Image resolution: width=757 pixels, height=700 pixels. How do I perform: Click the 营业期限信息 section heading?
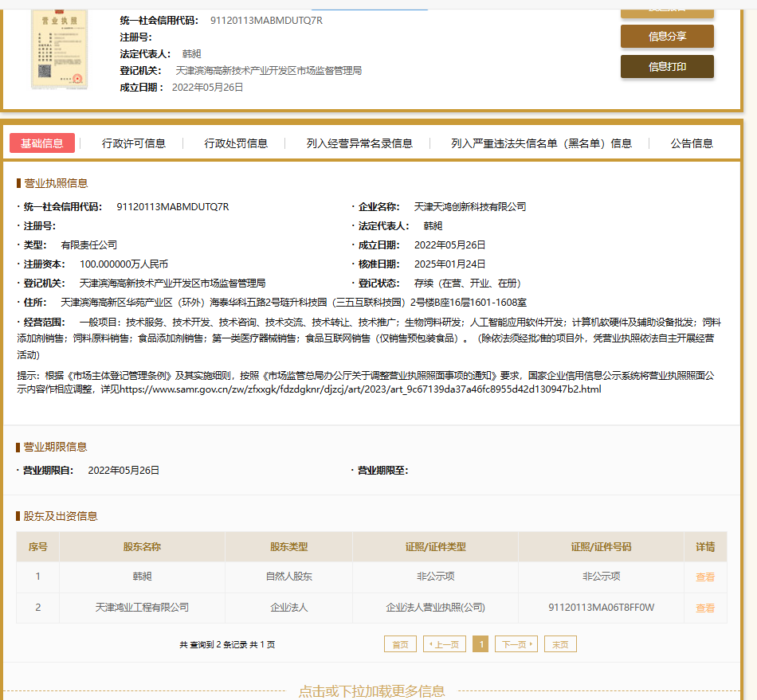[x=56, y=448]
